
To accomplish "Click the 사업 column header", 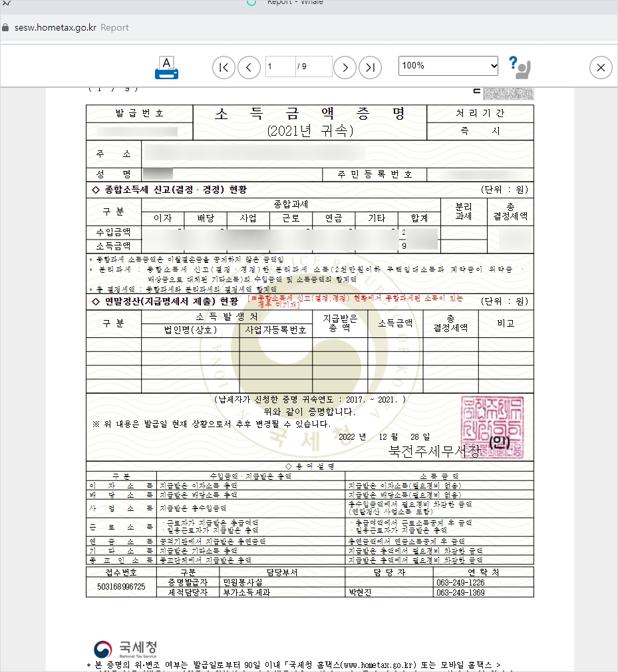I will click(x=248, y=219).
